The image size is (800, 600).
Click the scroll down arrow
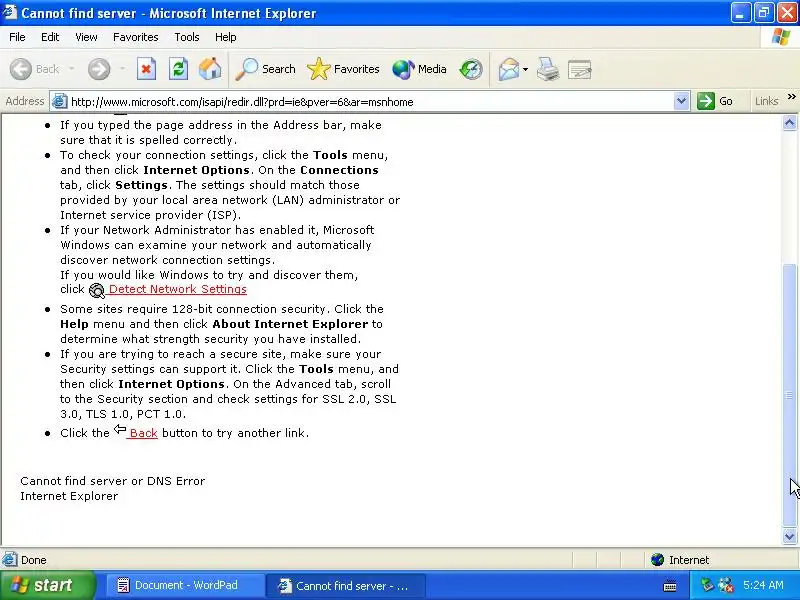pyautogui.click(x=789, y=536)
